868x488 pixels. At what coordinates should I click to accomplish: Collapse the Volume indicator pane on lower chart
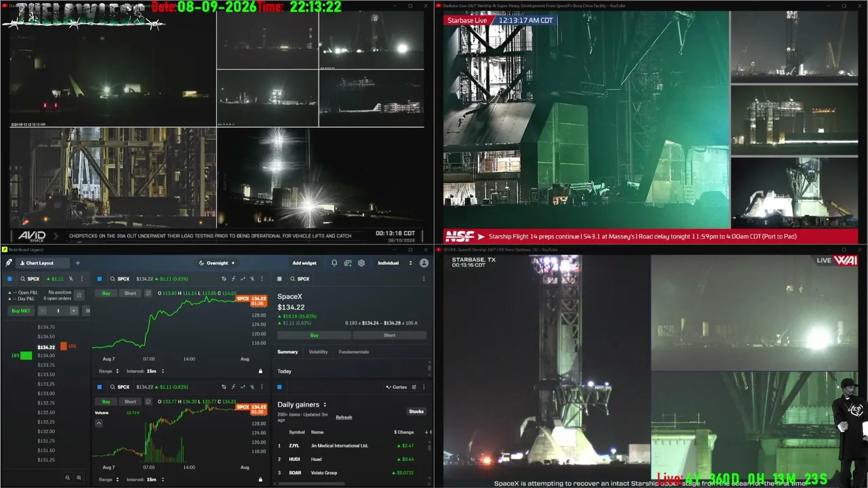point(99,423)
